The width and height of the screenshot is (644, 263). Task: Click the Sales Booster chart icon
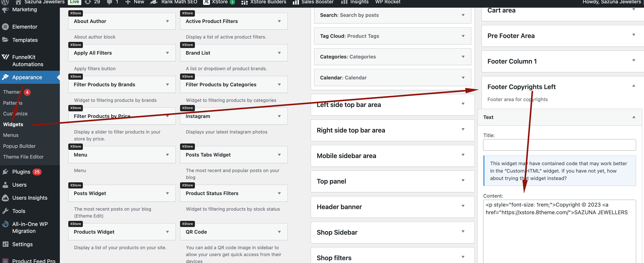coord(296,2)
